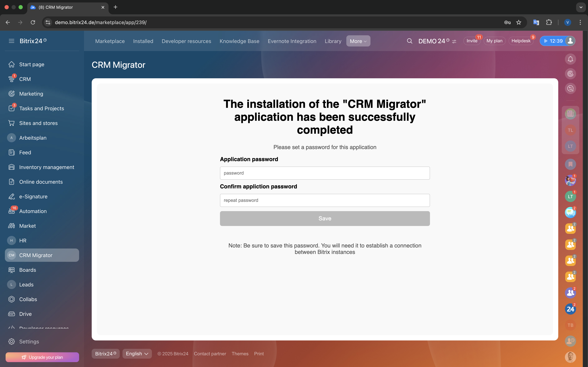The width and height of the screenshot is (588, 367).
Task: Click the Settings gear in sidebar
Action: [11, 341]
